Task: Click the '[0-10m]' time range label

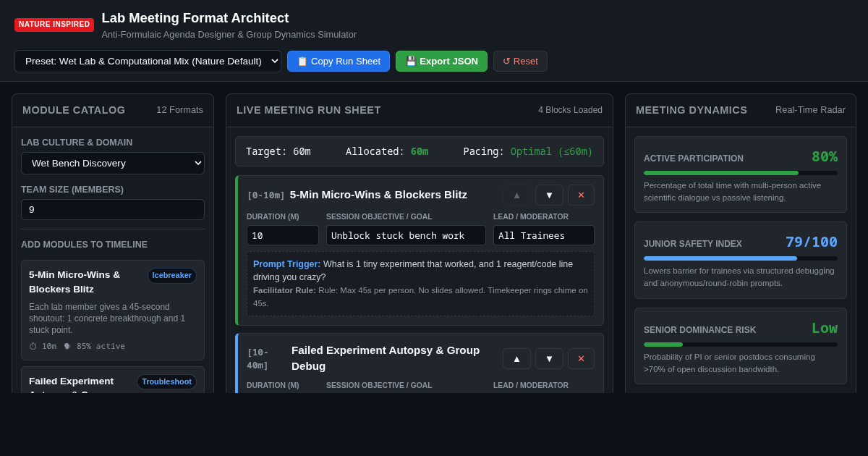Action: 266,195
